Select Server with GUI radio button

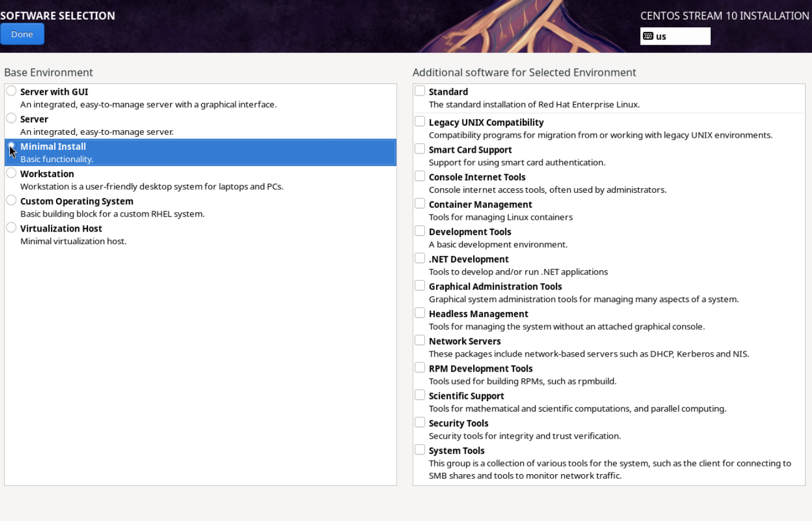11,91
